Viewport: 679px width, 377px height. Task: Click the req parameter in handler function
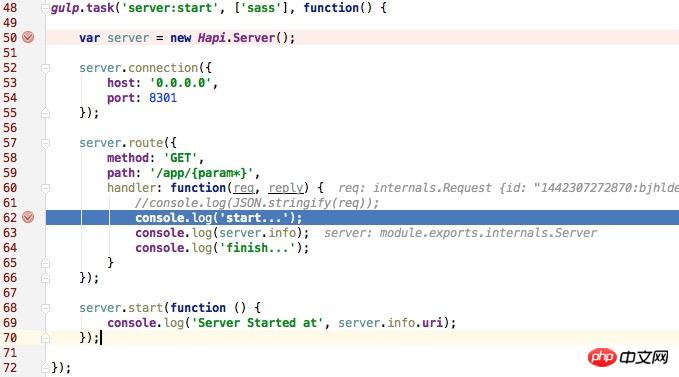(x=244, y=188)
